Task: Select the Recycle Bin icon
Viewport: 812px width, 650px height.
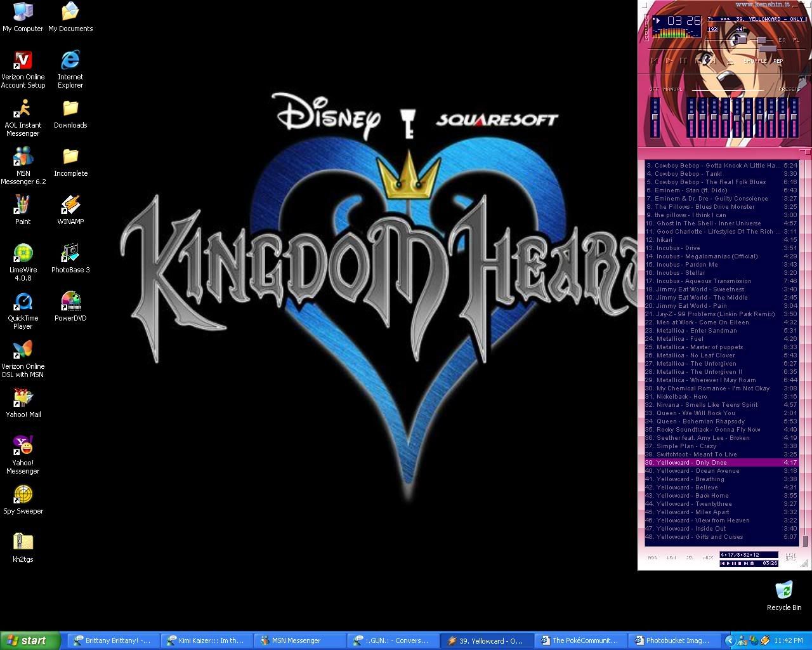Action: tap(784, 595)
